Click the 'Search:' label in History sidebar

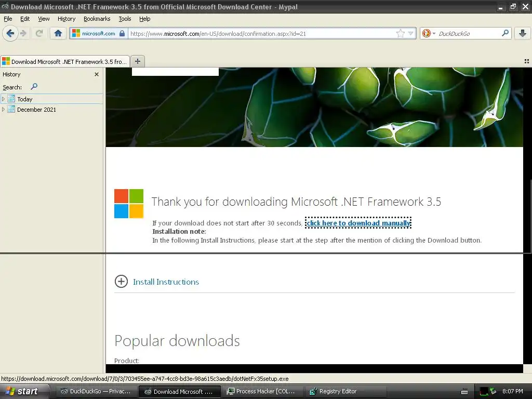pos(12,87)
